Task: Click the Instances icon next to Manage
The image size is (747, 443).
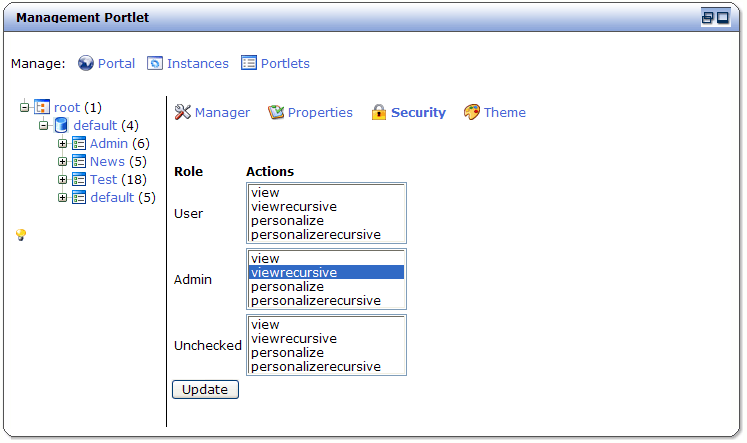Action: tap(154, 63)
